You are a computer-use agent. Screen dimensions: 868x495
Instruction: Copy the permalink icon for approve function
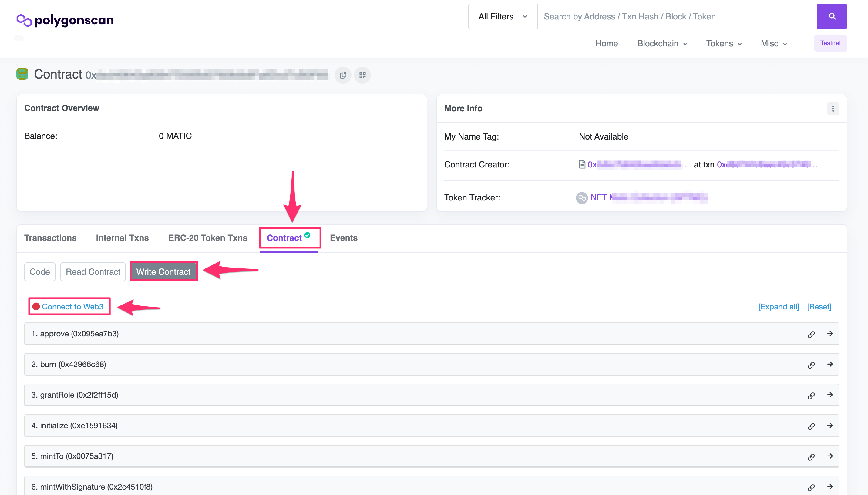(x=811, y=334)
